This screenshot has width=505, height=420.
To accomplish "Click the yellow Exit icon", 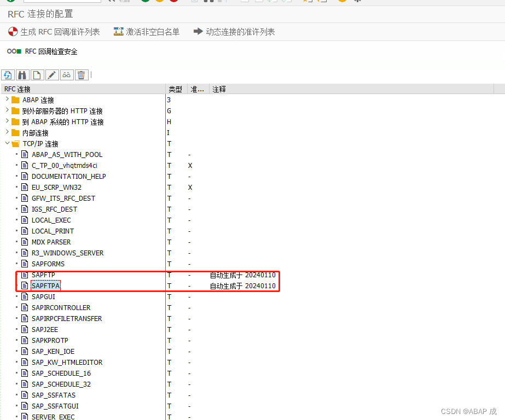I will [x=160, y=2].
